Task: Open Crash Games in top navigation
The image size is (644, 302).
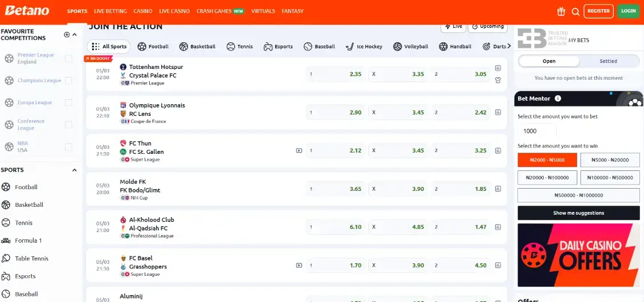Action: pos(221,11)
